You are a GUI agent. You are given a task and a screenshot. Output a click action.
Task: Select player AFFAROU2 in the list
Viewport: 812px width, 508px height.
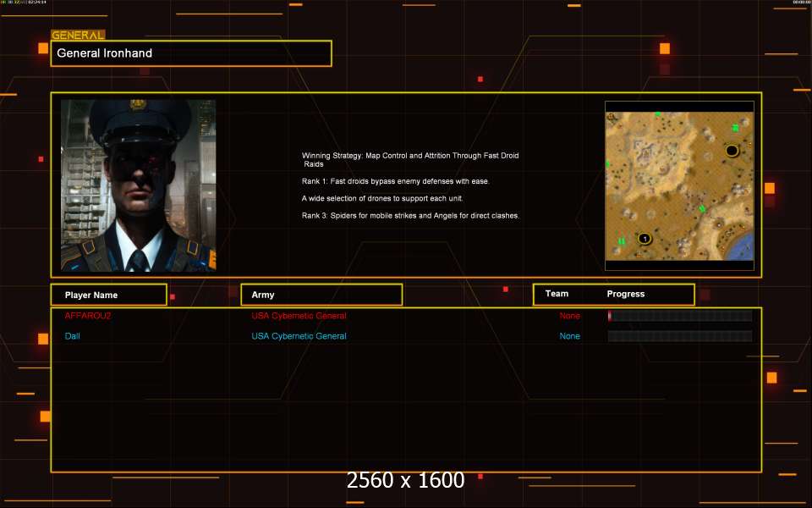(88, 316)
